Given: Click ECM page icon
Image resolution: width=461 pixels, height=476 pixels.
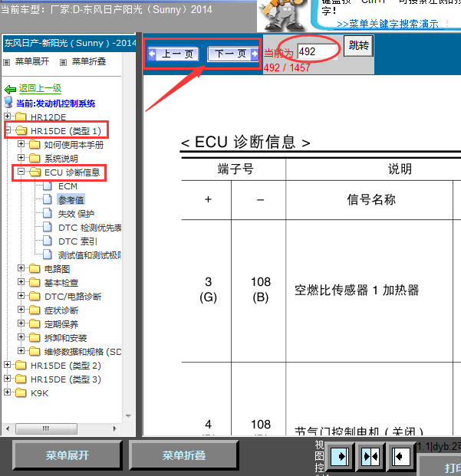Looking at the screenshot, I should pos(48,185).
